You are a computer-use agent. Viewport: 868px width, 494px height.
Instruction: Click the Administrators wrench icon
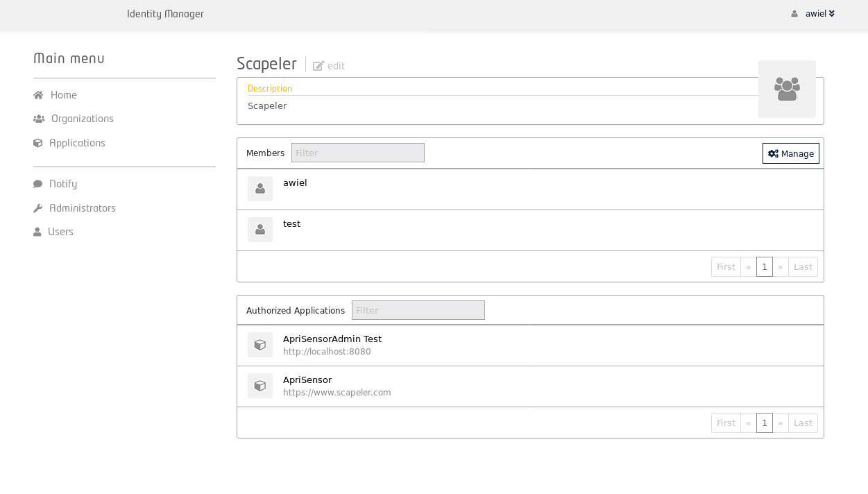38,208
